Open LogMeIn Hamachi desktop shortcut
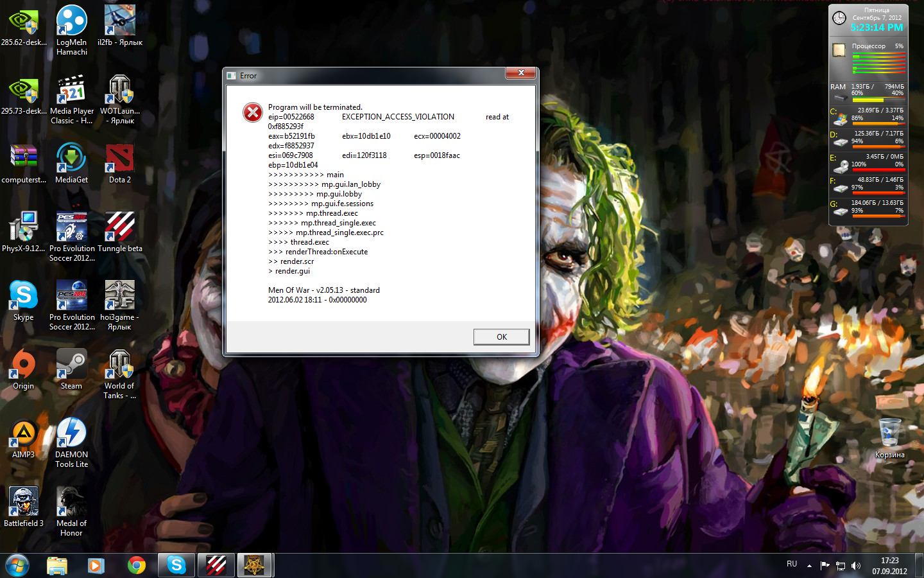Viewport: 924px width, 578px height. [x=71, y=30]
